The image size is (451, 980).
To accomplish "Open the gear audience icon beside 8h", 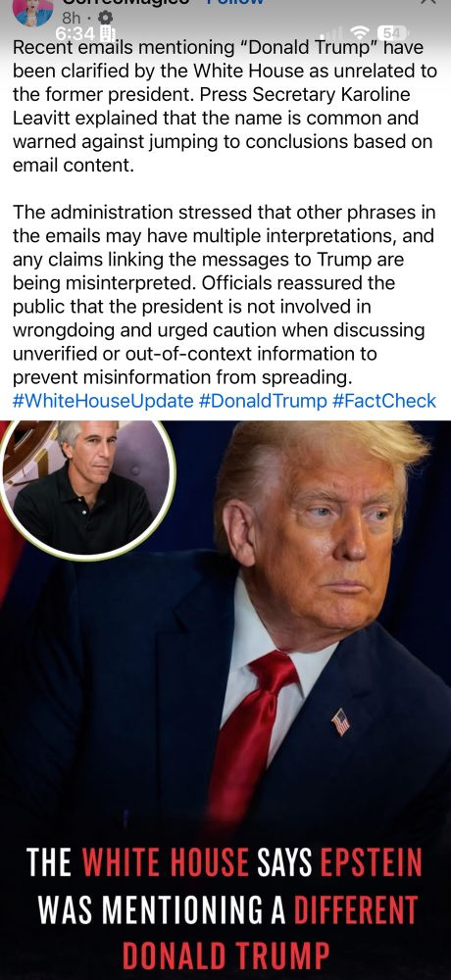I will (106, 18).
